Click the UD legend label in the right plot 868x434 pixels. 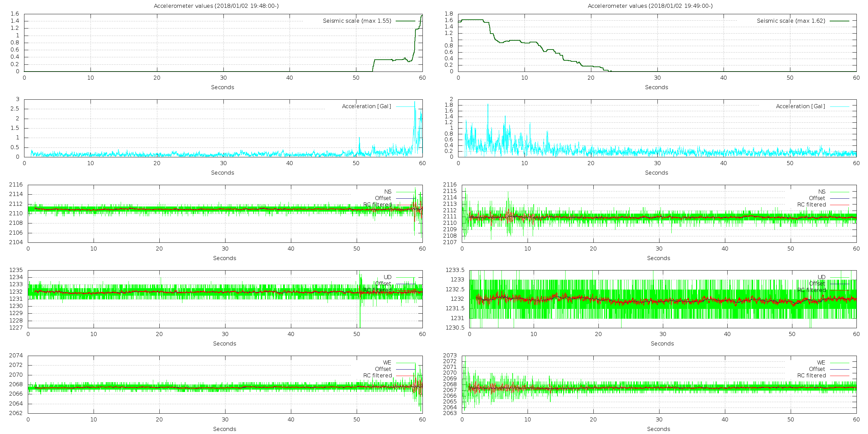point(822,277)
